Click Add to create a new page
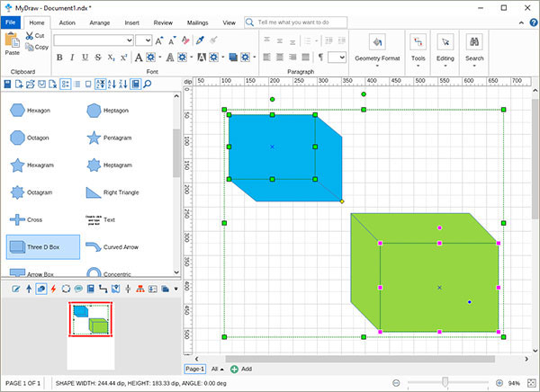Image resolution: width=540 pixels, height=392 pixels. [x=241, y=369]
